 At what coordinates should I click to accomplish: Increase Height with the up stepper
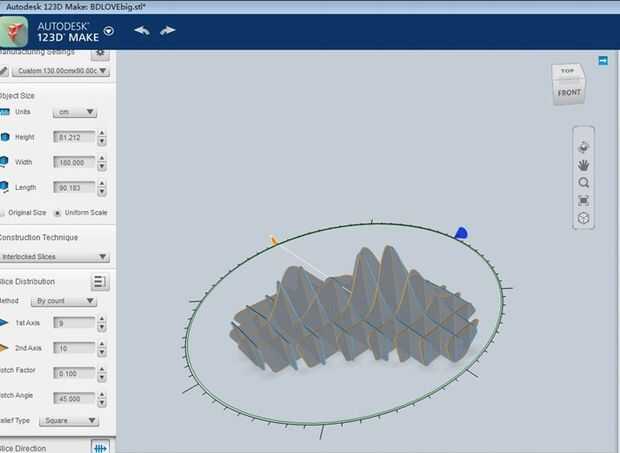click(102, 134)
